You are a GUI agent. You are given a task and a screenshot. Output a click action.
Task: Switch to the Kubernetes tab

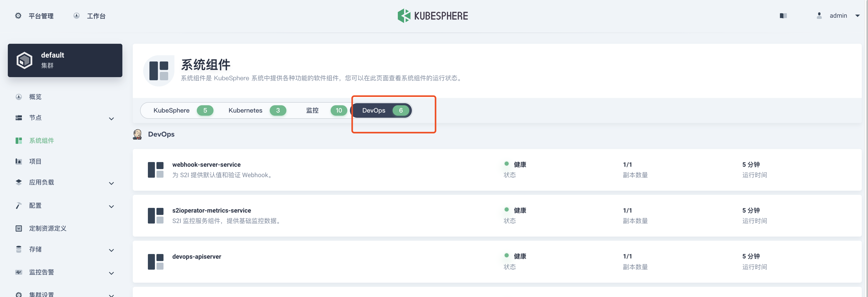pos(245,110)
